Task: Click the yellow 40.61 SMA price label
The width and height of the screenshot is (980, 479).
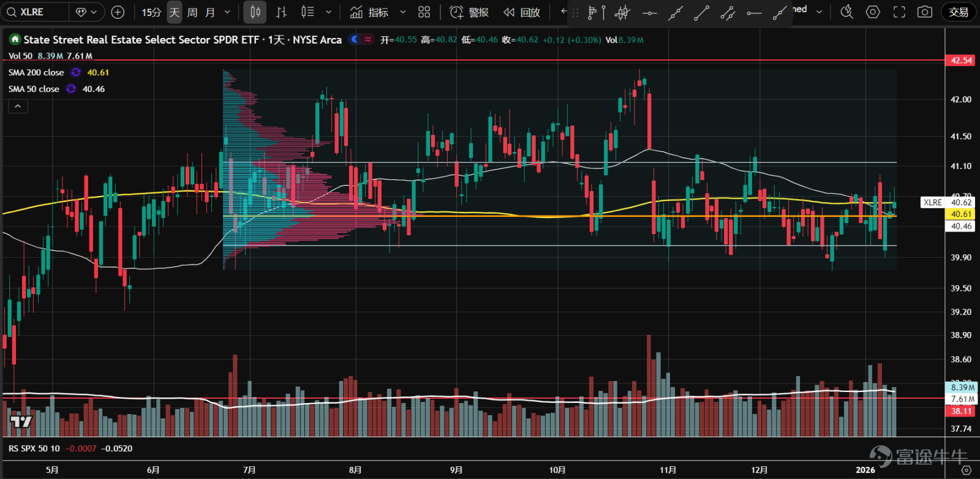Action: click(x=961, y=214)
